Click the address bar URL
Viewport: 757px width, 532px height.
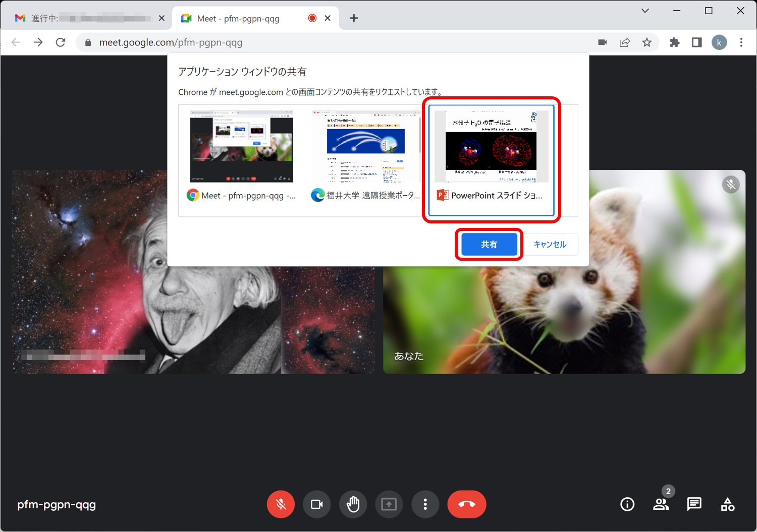tap(171, 42)
